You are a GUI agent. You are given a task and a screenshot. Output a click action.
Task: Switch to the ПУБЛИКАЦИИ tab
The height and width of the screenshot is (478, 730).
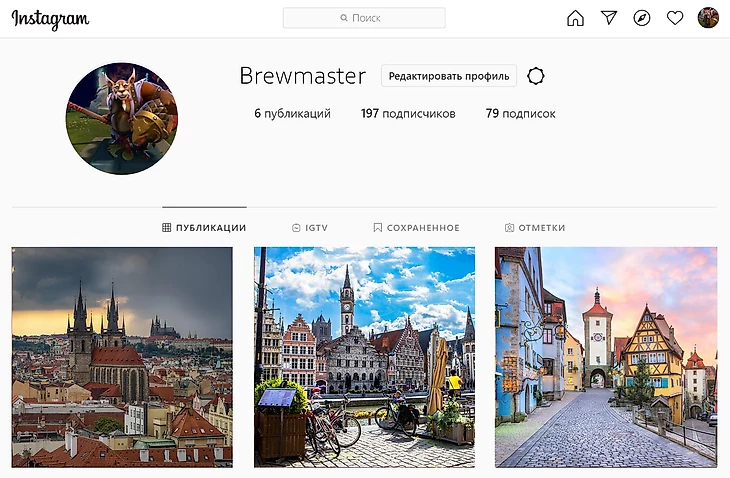204,228
